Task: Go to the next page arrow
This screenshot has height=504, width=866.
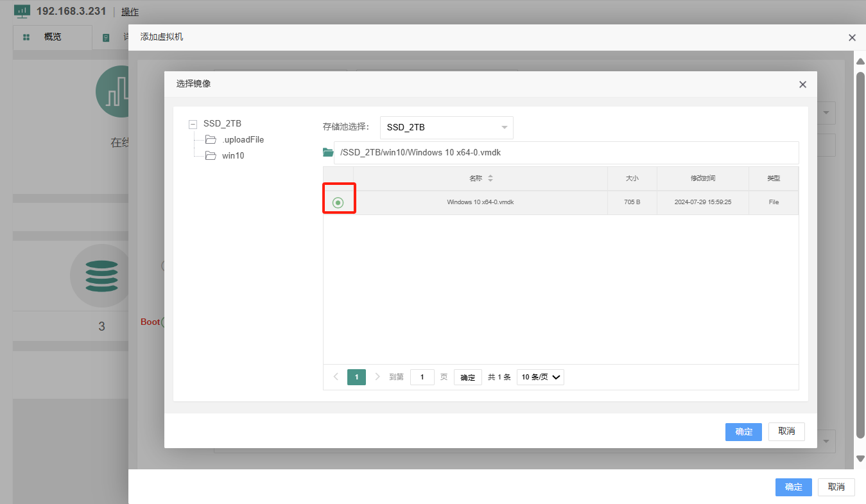Action: pos(377,377)
